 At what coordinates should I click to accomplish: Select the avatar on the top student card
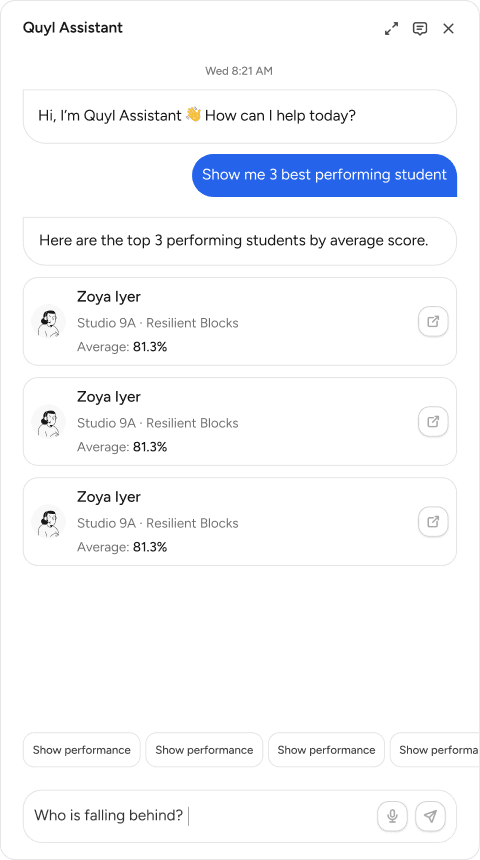[48, 321]
